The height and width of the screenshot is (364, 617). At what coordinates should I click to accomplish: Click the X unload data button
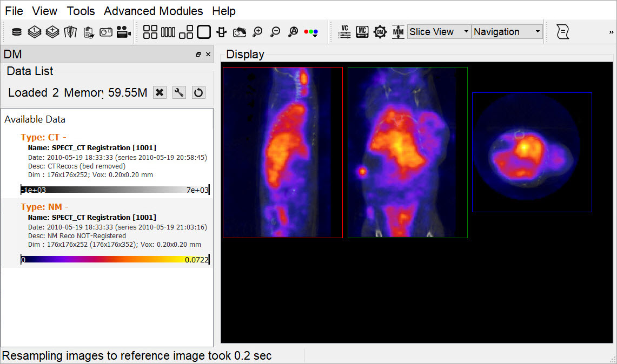point(160,92)
